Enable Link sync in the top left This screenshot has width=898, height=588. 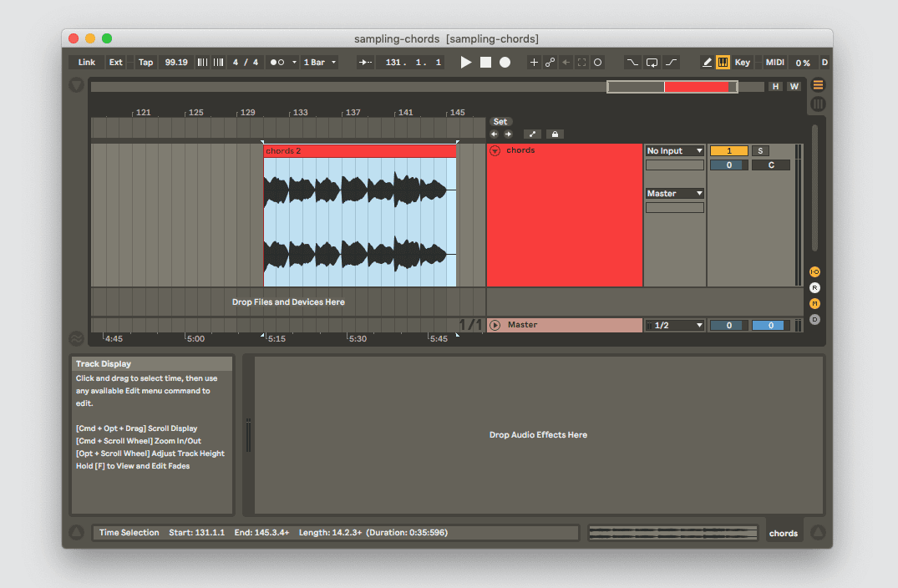pyautogui.click(x=85, y=62)
